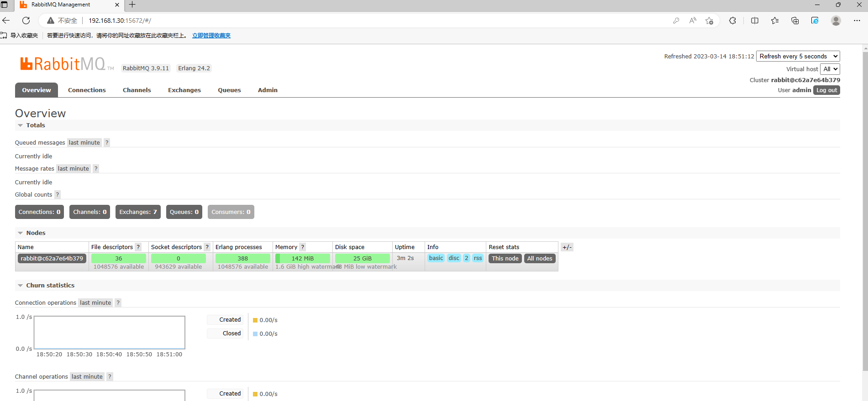Click the yellow Created swatch under Connection operations
Screen dimensions: 868x401
coord(255,320)
